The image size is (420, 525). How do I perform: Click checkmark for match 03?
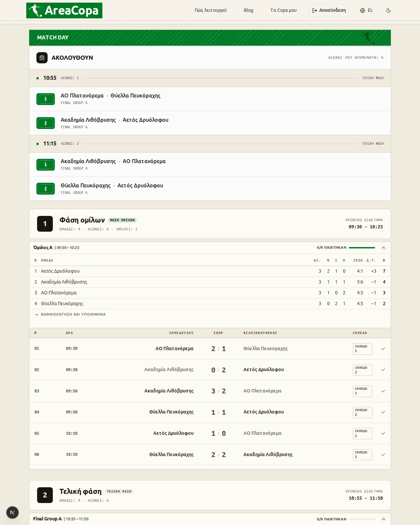pyautogui.click(x=383, y=391)
